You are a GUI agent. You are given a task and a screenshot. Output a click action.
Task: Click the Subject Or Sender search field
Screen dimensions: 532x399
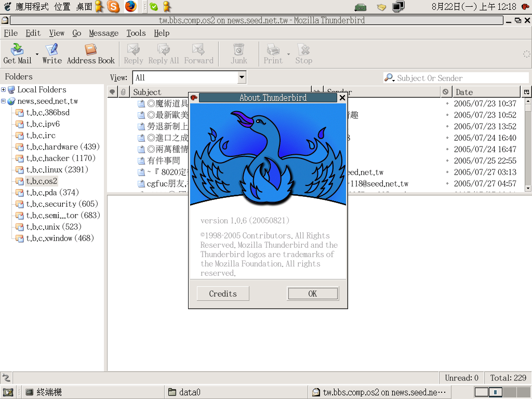tap(460, 78)
